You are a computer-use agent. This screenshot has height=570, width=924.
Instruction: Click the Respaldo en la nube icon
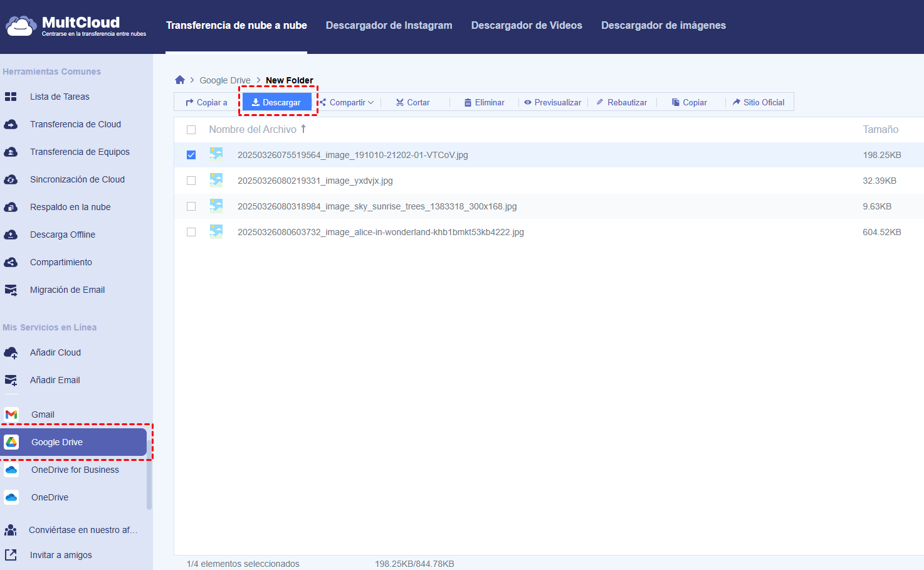[11, 207]
